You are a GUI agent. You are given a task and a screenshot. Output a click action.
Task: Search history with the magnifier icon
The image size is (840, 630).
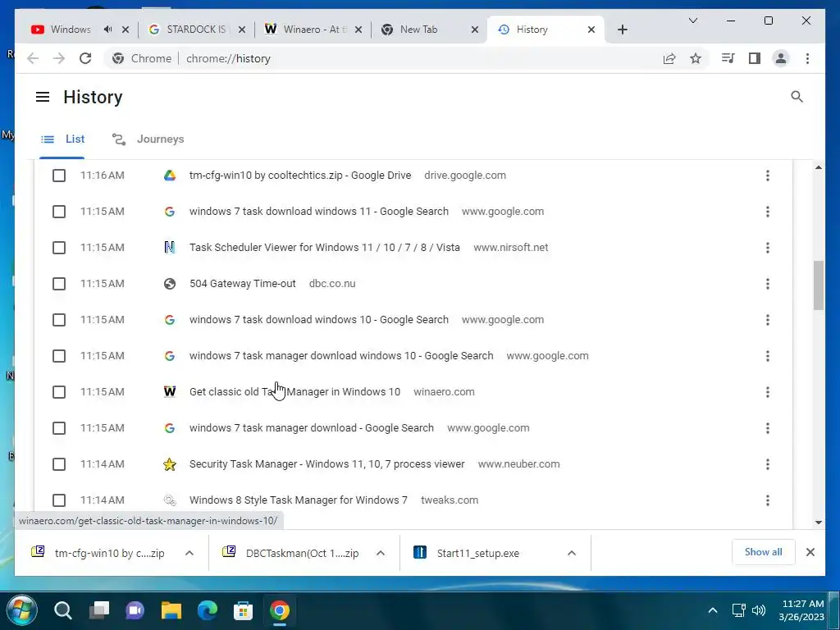click(797, 97)
